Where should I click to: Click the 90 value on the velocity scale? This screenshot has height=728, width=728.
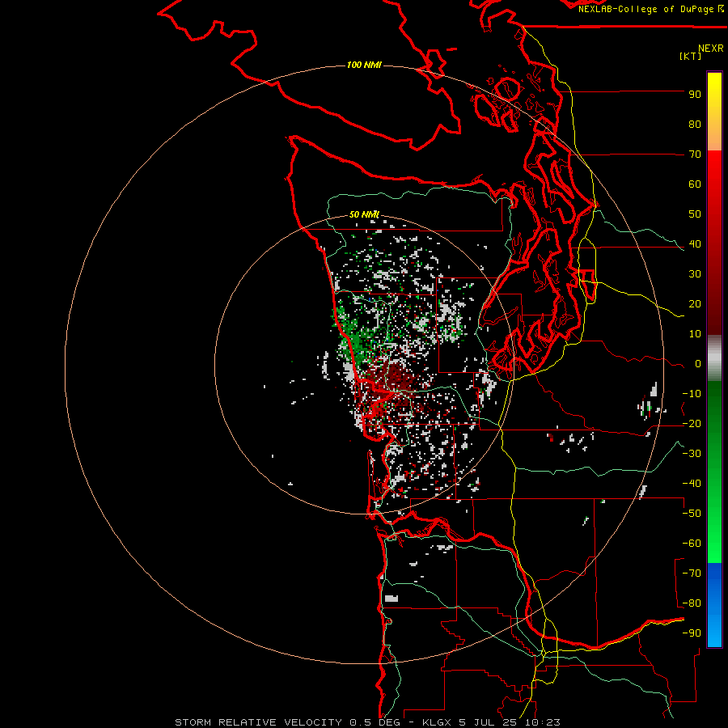[695, 95]
